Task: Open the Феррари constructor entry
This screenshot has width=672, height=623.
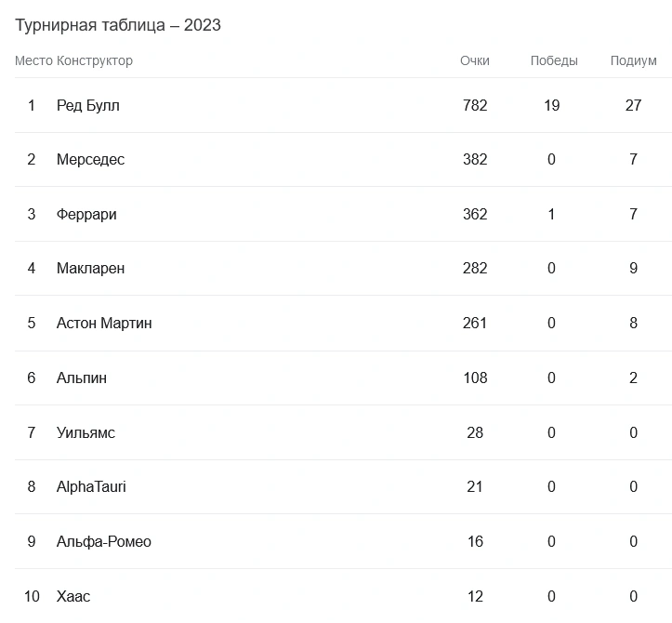Action: tap(86, 214)
